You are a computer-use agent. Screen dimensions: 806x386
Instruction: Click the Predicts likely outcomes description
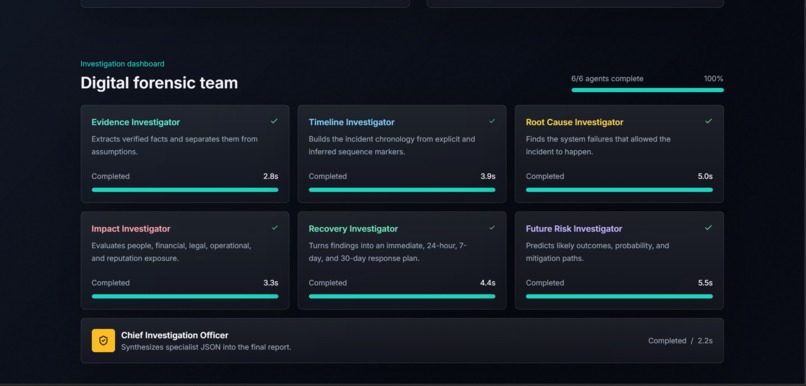pos(597,252)
